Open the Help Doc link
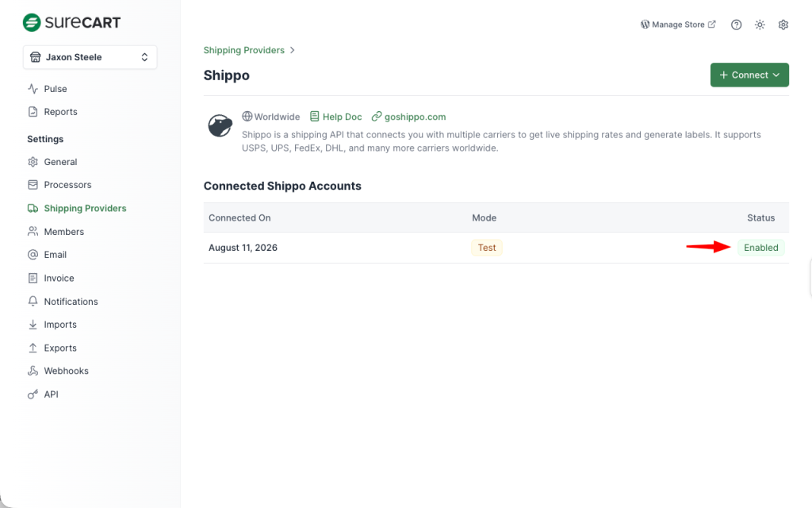 click(x=335, y=117)
